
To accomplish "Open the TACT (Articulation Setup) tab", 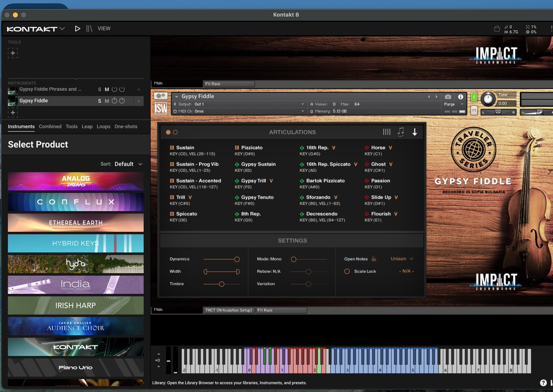I will click(229, 310).
